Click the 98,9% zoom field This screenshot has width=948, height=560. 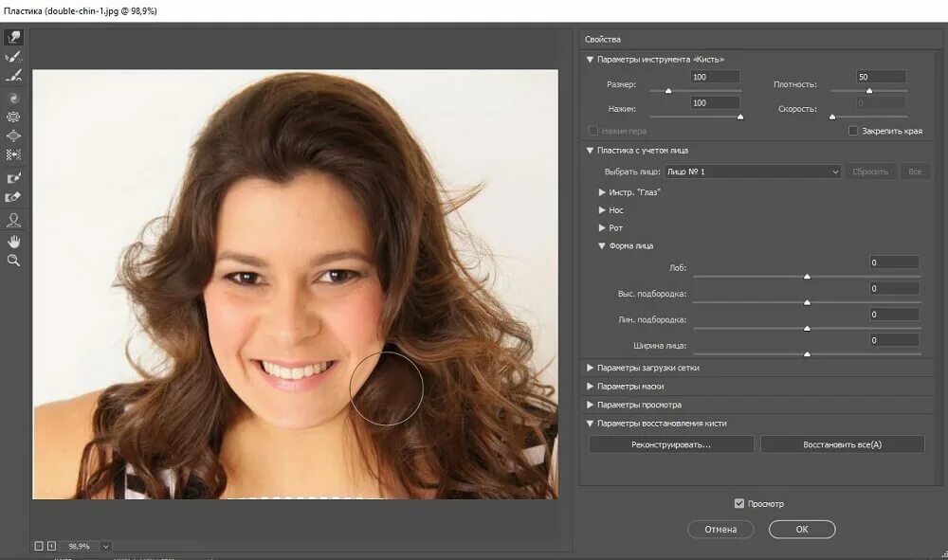[x=80, y=546]
